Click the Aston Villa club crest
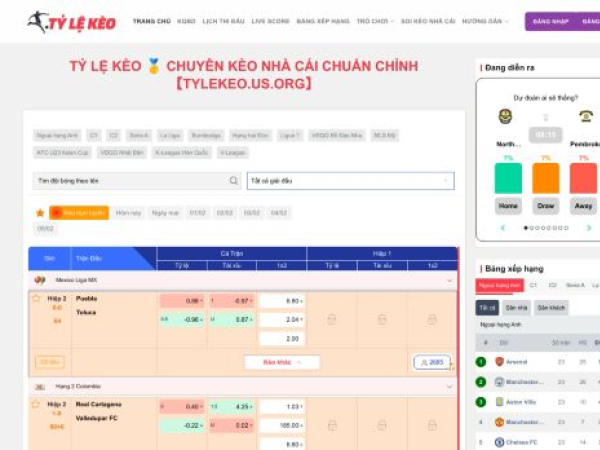This screenshot has height=450, width=600. coord(499,401)
